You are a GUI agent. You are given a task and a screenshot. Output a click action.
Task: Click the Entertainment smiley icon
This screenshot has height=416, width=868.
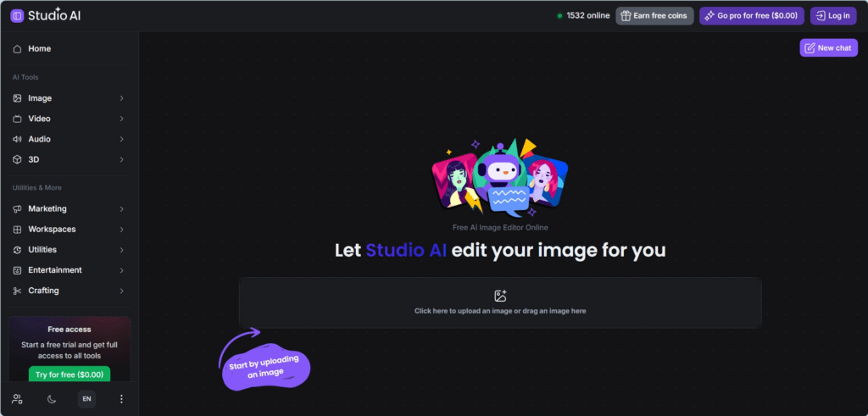pos(17,270)
